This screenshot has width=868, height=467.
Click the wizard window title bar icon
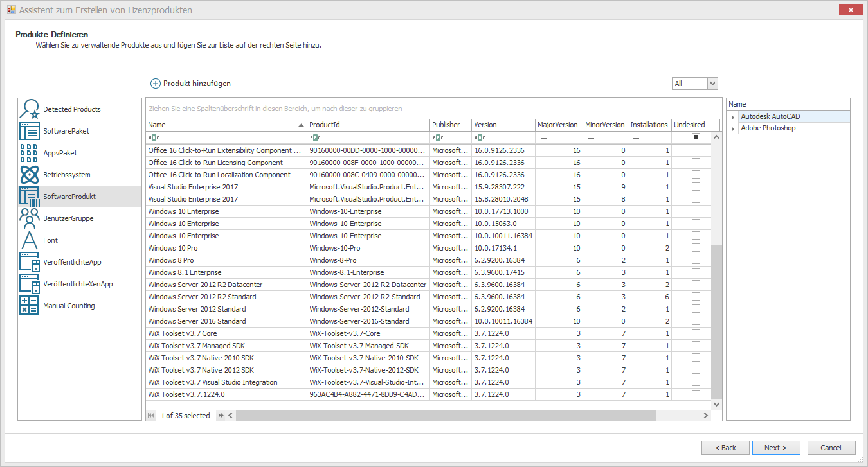click(x=11, y=10)
